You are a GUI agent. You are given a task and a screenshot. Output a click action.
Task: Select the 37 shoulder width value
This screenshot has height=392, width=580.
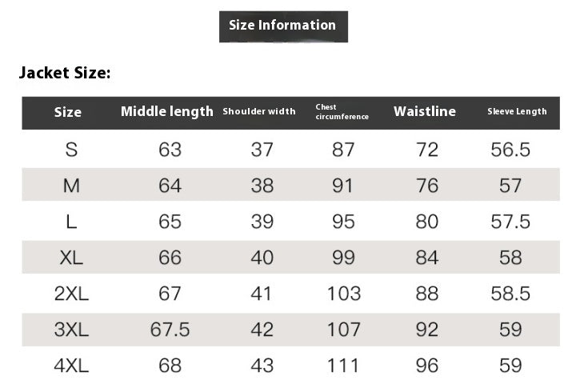pos(262,150)
